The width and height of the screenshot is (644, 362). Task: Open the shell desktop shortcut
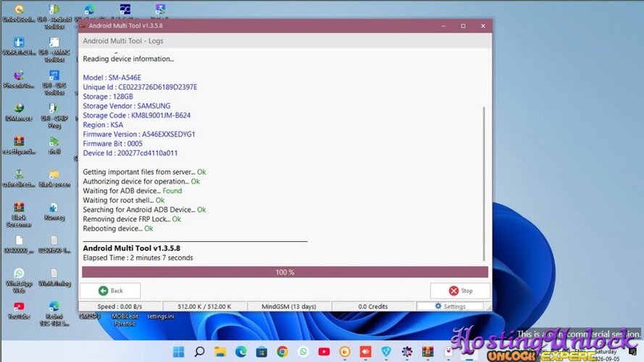(54, 146)
